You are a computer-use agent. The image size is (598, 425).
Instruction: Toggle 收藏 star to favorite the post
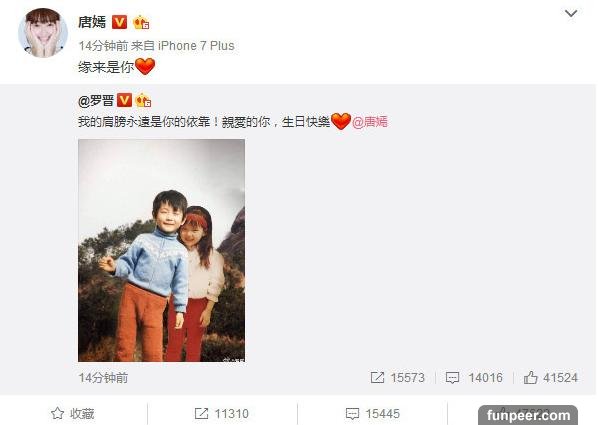point(73,414)
